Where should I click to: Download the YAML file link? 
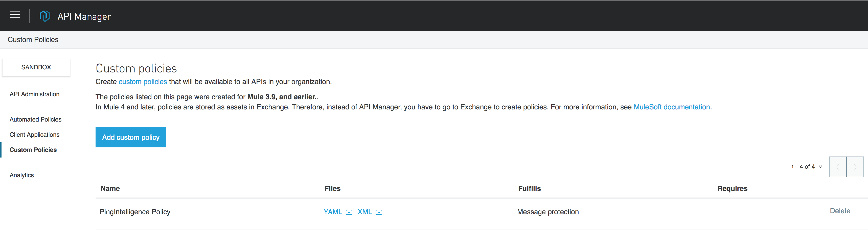click(x=333, y=212)
